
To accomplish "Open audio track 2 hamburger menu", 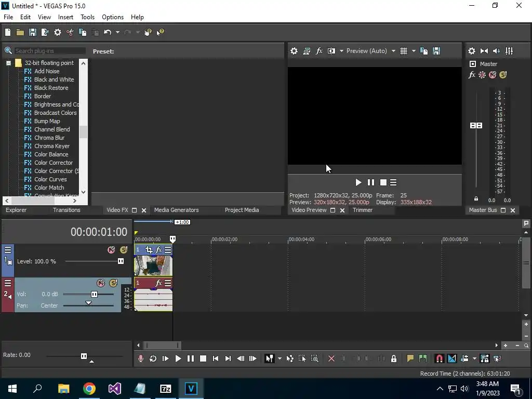I will point(8,283).
